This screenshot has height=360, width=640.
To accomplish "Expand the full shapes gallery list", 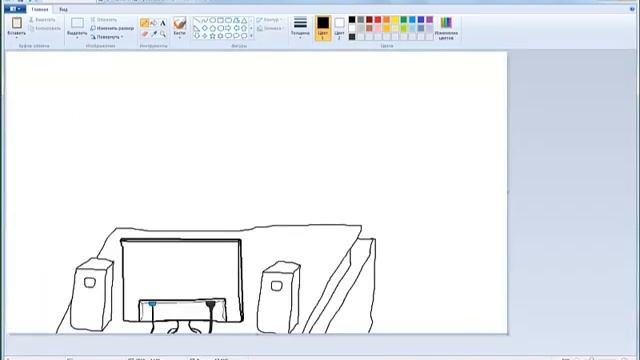I will [251, 36].
